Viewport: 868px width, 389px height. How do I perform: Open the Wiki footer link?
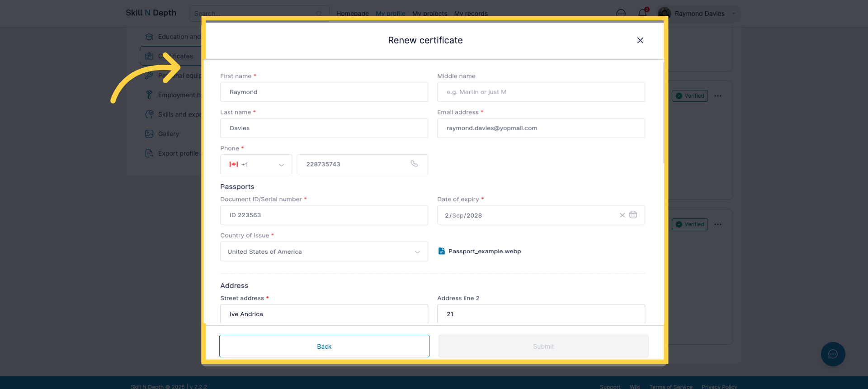635,387
